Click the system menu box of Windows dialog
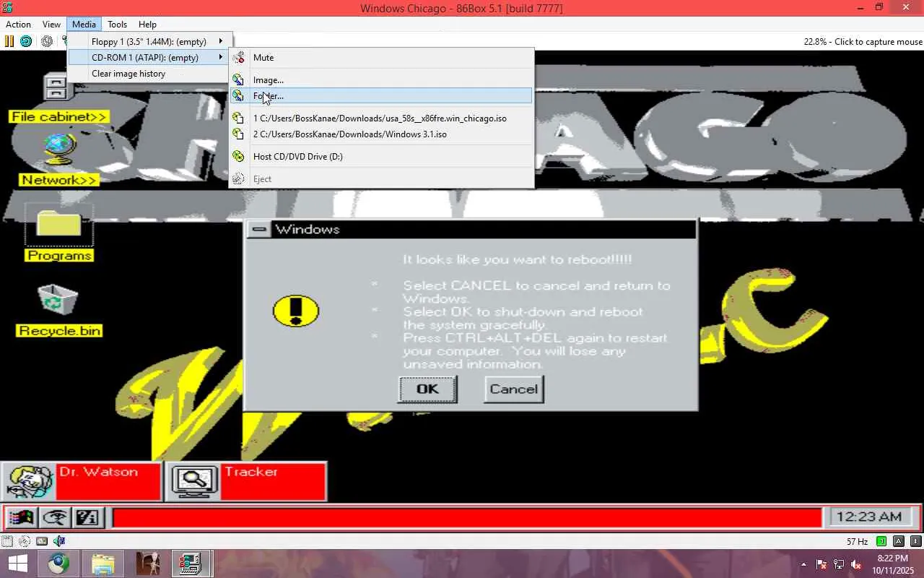Viewport: 924px width, 578px height. 259,229
